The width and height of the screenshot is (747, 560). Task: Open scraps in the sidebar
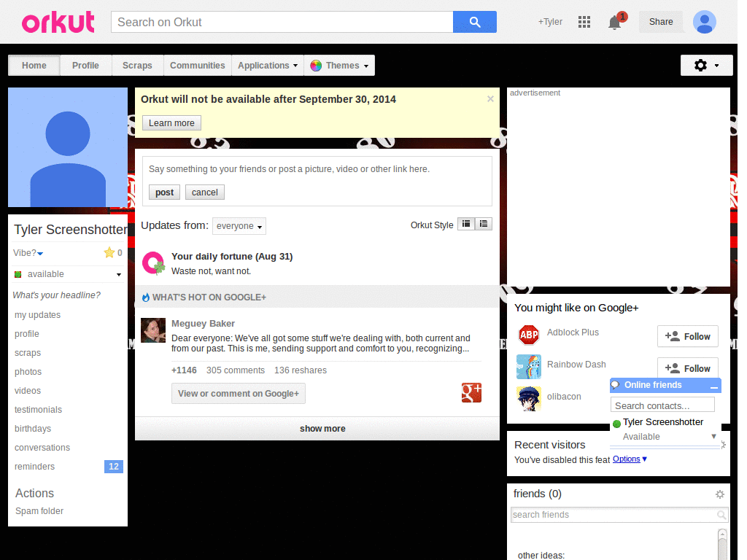point(28,353)
